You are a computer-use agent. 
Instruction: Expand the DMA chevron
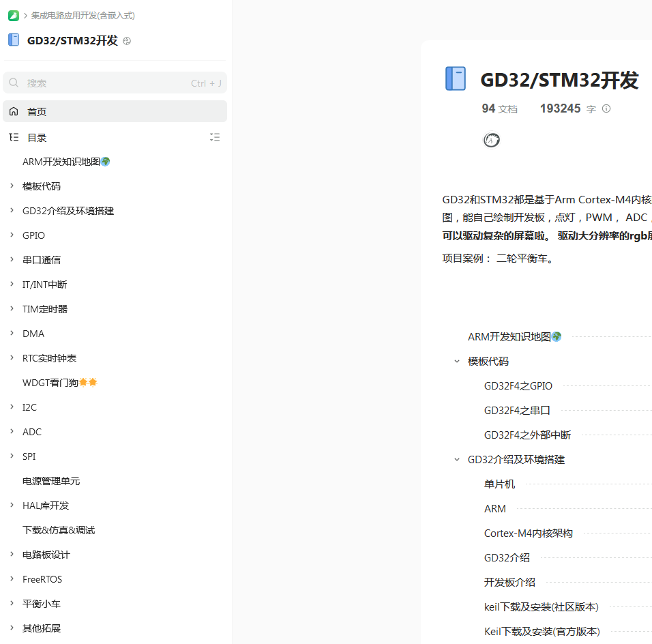12,333
